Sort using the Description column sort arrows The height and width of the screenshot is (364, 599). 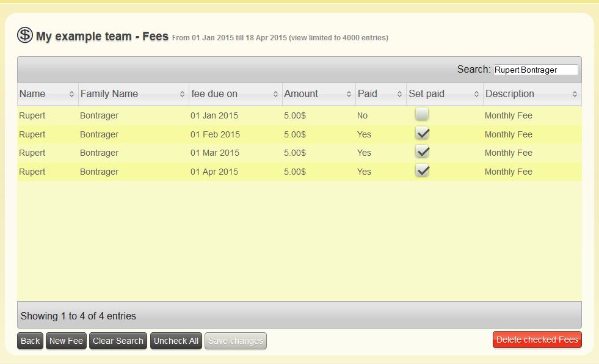[575, 94]
